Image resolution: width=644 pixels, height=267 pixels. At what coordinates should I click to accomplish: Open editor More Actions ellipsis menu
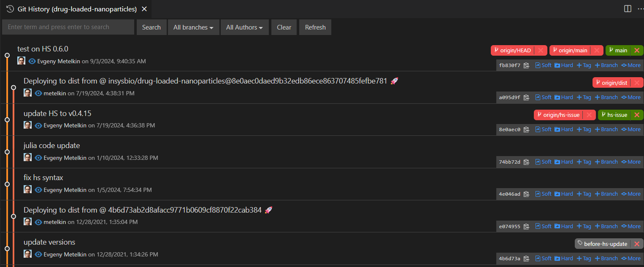coord(640,9)
